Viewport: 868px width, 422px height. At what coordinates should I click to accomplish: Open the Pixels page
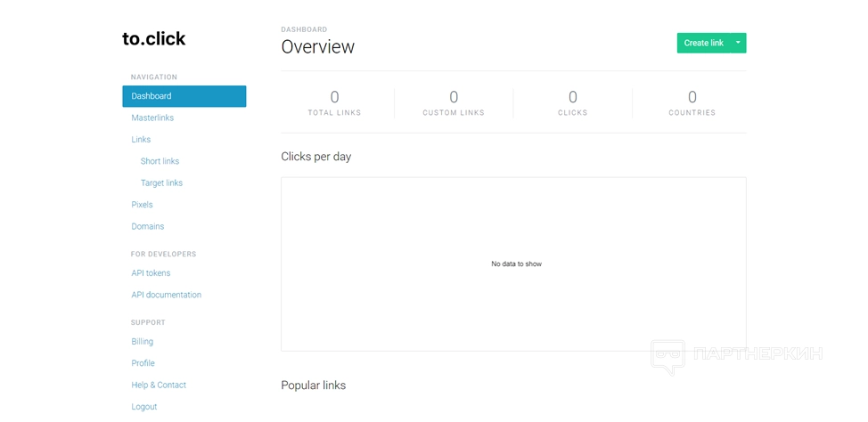(x=143, y=205)
